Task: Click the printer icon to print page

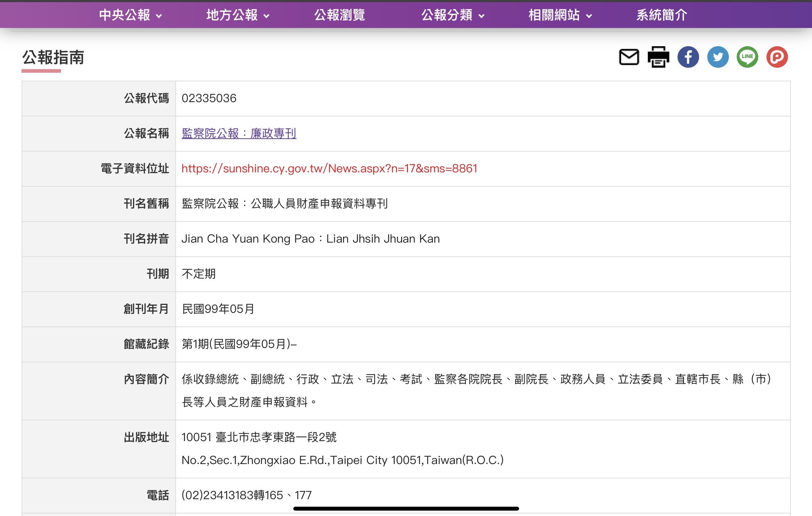Action: (x=658, y=57)
